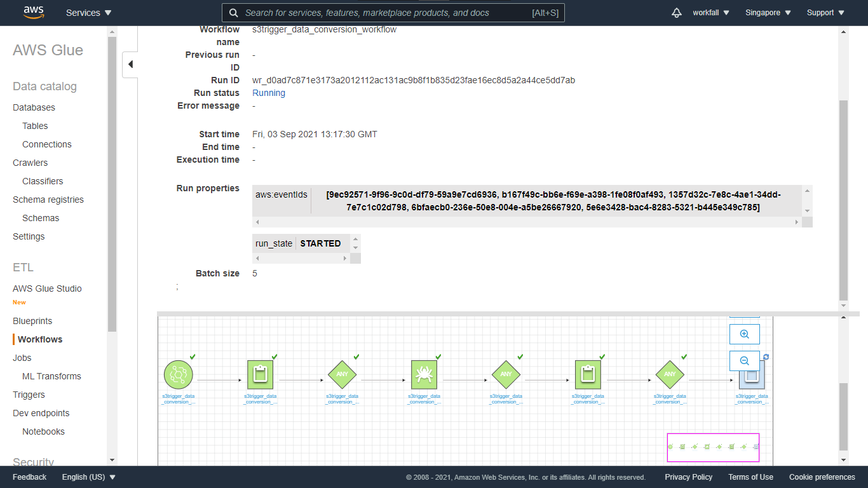Select ANY node before the running job

[x=670, y=374]
